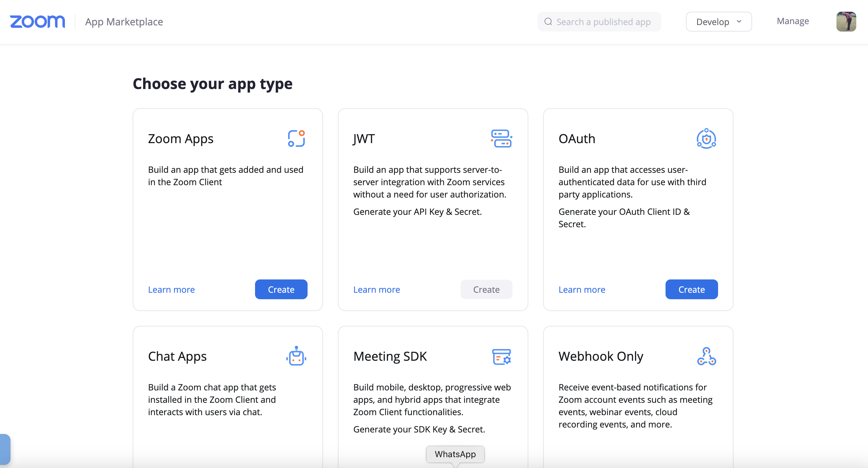Click the Meeting SDK description paragraph
This screenshot has width=868, height=468.
coord(432,399)
